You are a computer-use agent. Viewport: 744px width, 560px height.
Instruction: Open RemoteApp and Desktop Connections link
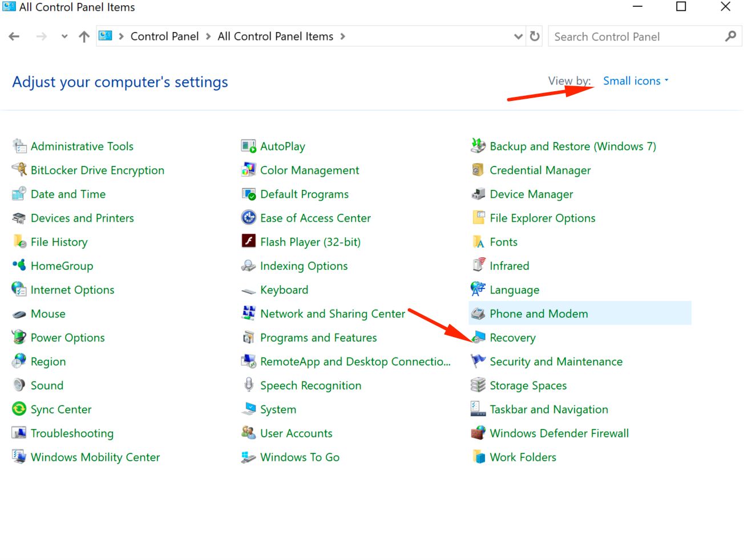pyautogui.click(x=355, y=362)
